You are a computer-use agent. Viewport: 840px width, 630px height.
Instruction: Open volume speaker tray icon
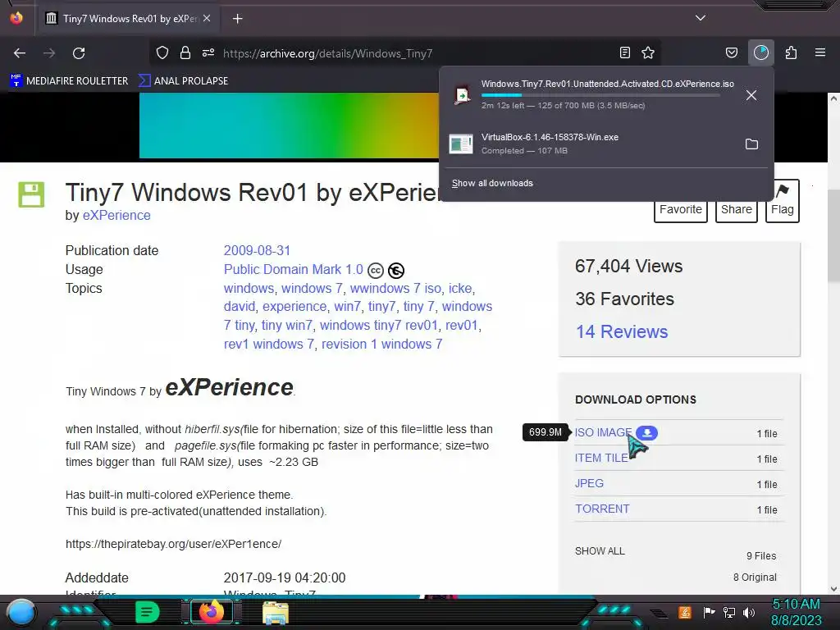click(x=749, y=612)
